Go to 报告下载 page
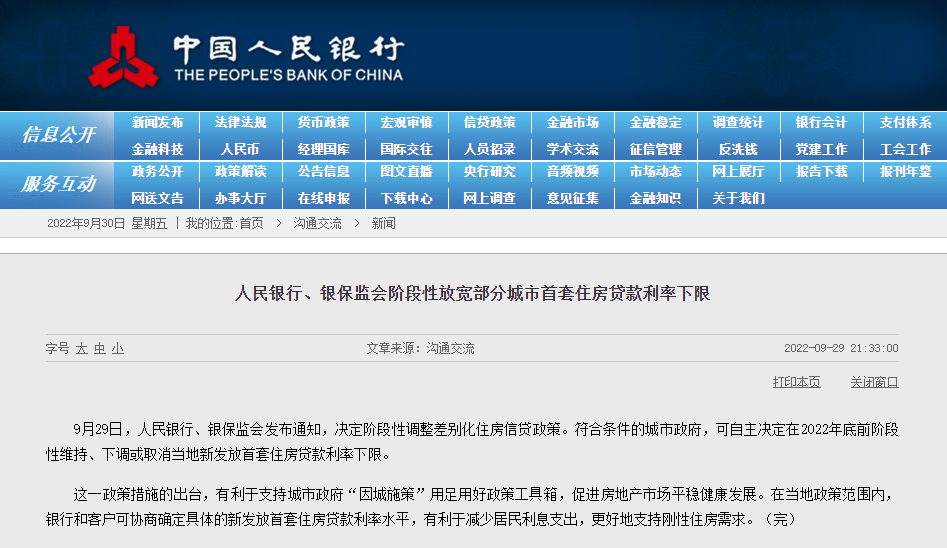 click(x=821, y=172)
